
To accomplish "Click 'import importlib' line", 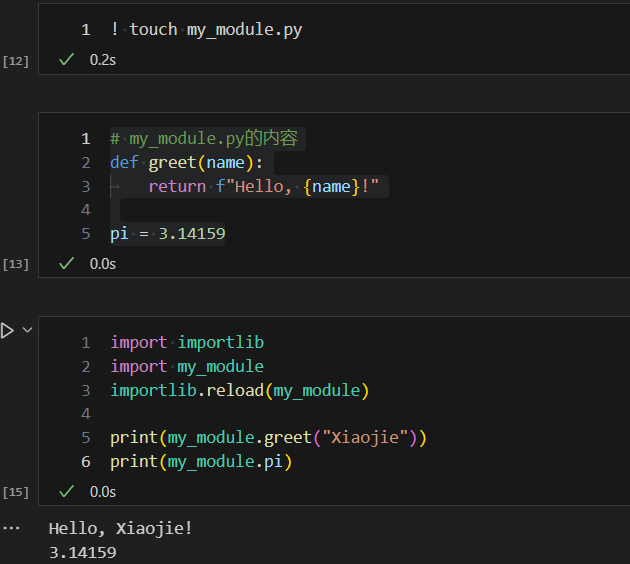I will pyautogui.click(x=187, y=343).
